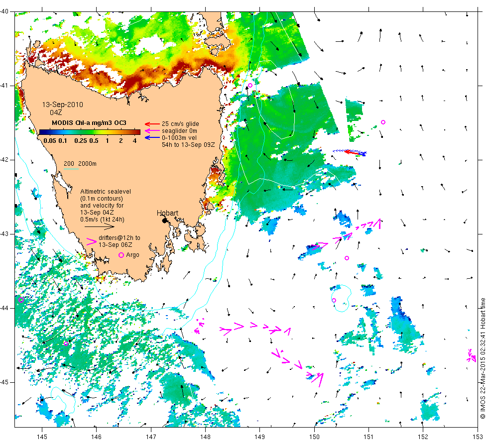Click the Argo legend label

click(x=132, y=255)
